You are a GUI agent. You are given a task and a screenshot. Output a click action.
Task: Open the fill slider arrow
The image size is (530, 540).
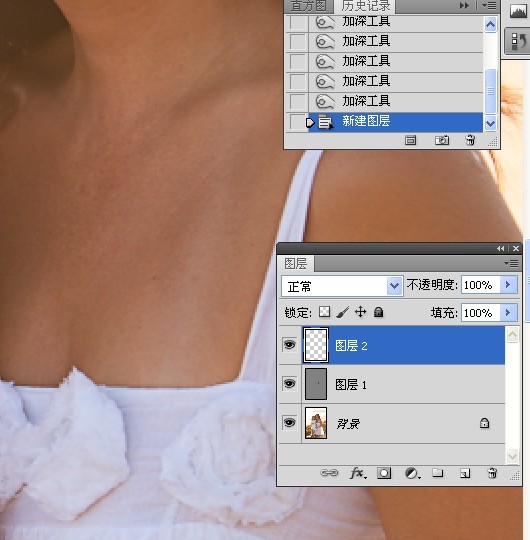[x=508, y=313]
